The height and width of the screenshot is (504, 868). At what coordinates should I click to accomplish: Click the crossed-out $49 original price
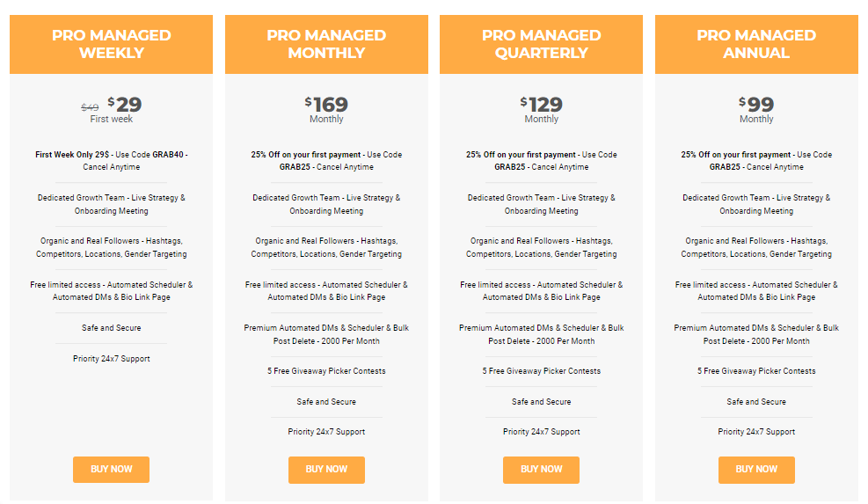tap(90, 107)
